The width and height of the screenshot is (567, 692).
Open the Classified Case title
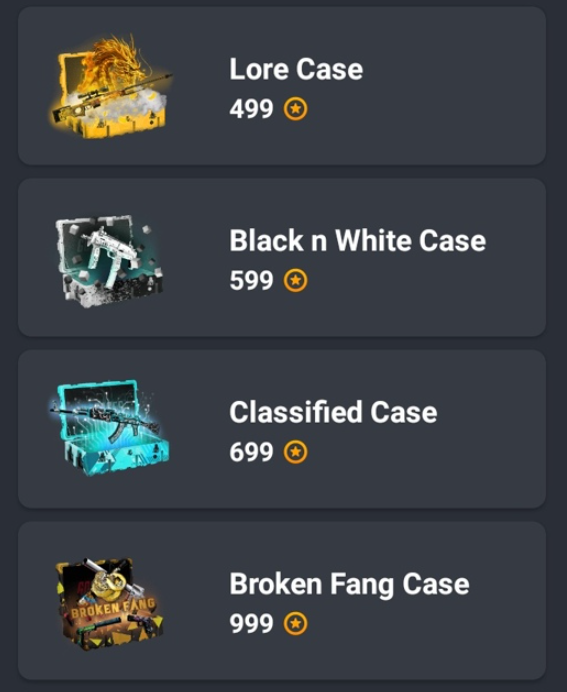point(333,412)
